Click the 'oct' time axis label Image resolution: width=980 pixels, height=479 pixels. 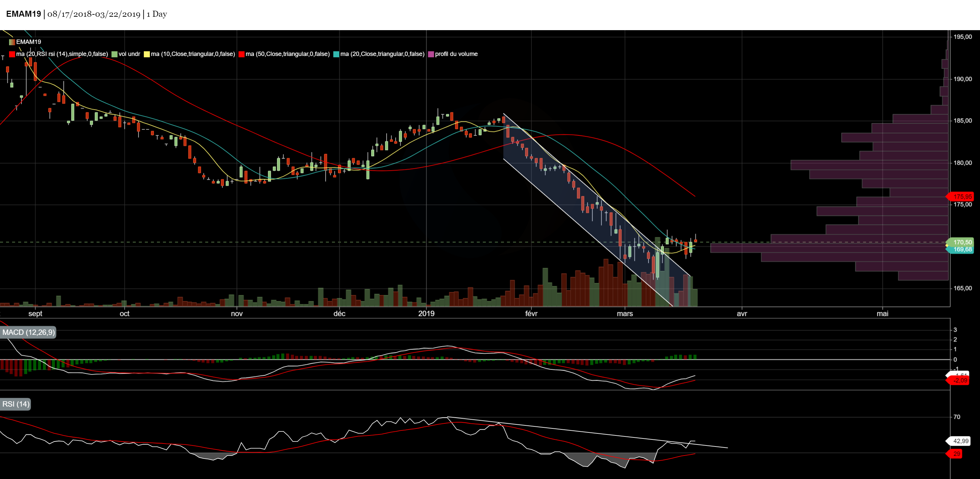(124, 314)
